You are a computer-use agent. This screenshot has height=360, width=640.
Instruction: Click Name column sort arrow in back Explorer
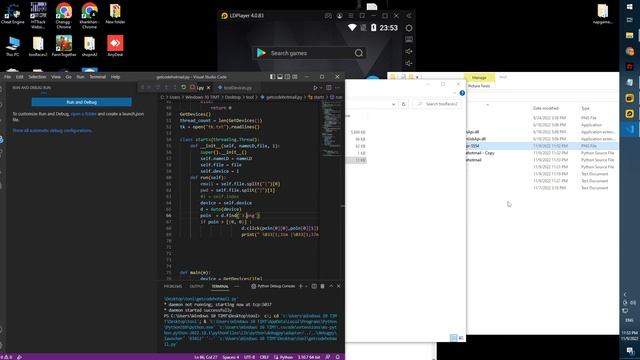(487, 105)
